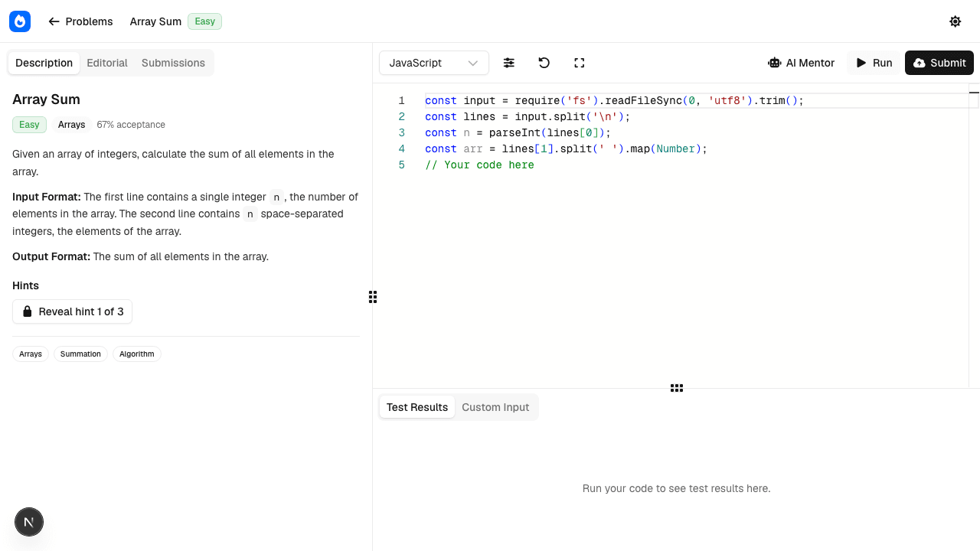
Task: Grab the vertical panel splitter handle
Action: [x=373, y=297]
